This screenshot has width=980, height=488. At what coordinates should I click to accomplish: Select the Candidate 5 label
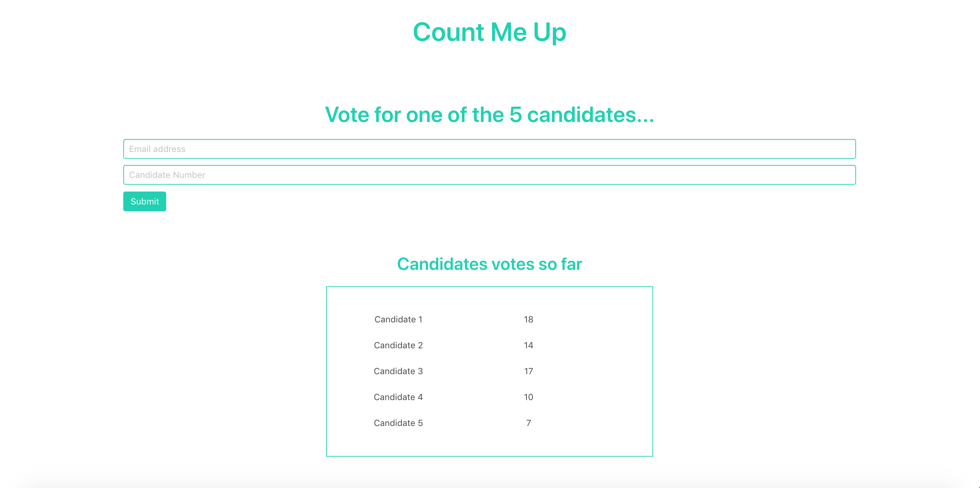(398, 423)
